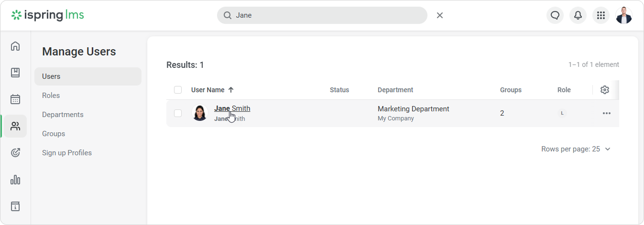The height and width of the screenshot is (225, 644).
Task: Open the Calendar icon in the sidebar
Action: click(15, 99)
